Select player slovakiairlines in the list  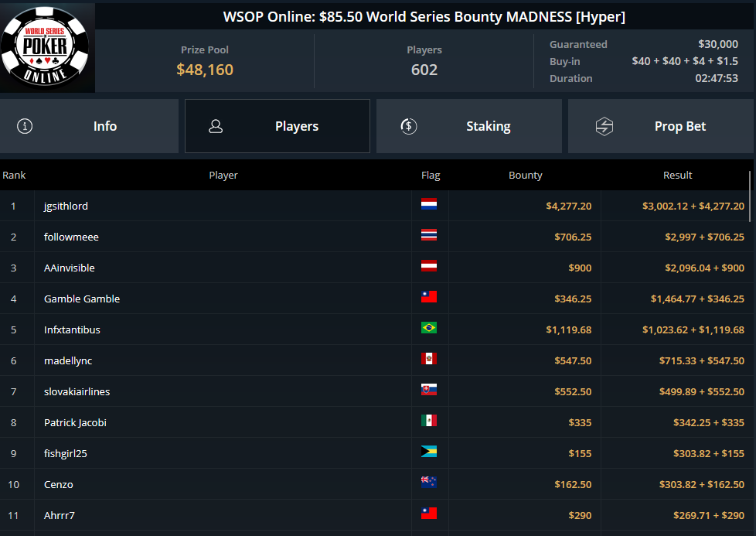point(77,391)
